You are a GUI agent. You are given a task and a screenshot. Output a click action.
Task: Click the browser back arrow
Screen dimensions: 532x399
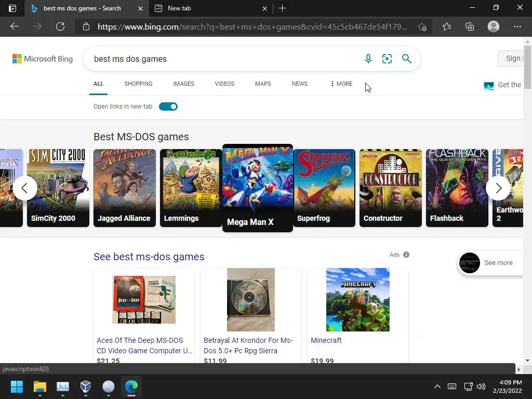point(14,26)
